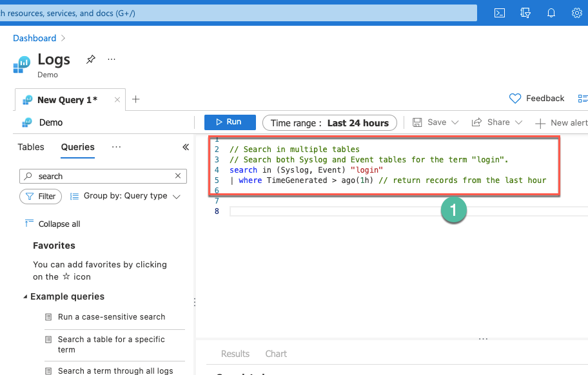This screenshot has height=375, width=588.
Task: Open the Filter button
Action: click(41, 197)
